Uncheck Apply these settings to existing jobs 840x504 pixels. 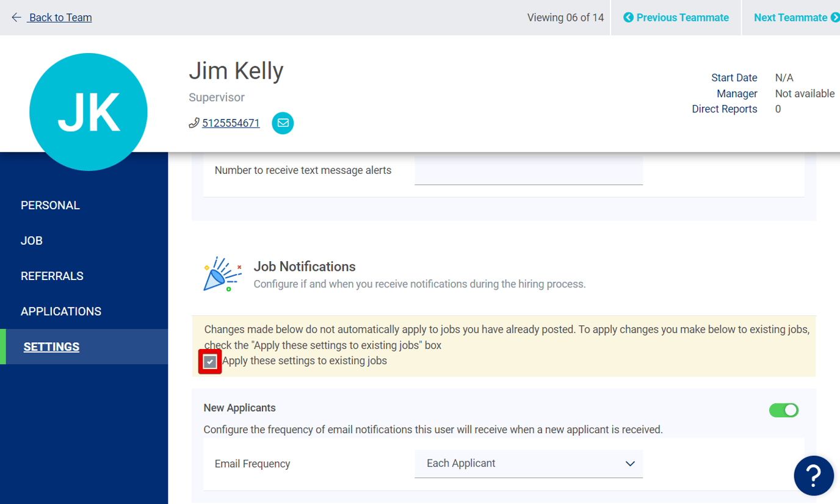(x=209, y=361)
